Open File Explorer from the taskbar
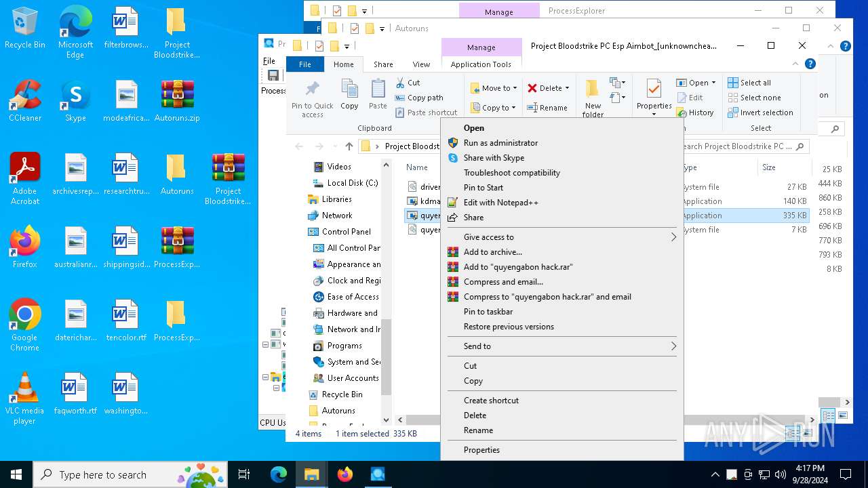 [311, 474]
